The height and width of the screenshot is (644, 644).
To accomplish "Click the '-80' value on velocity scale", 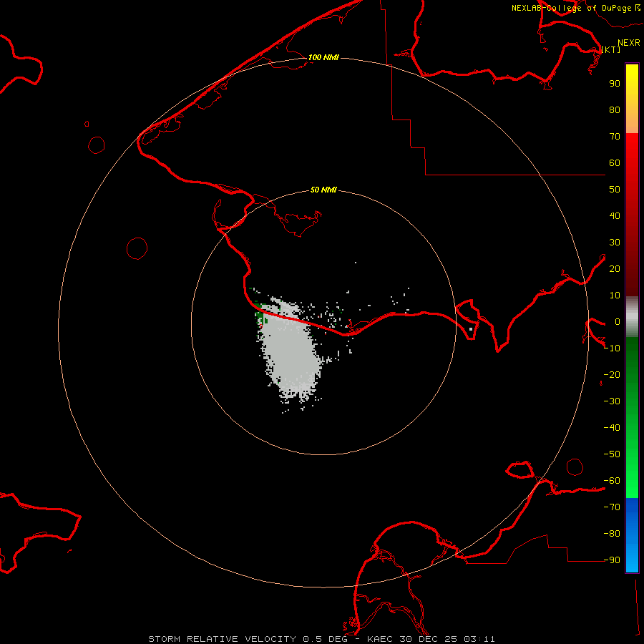I will coord(612,534).
